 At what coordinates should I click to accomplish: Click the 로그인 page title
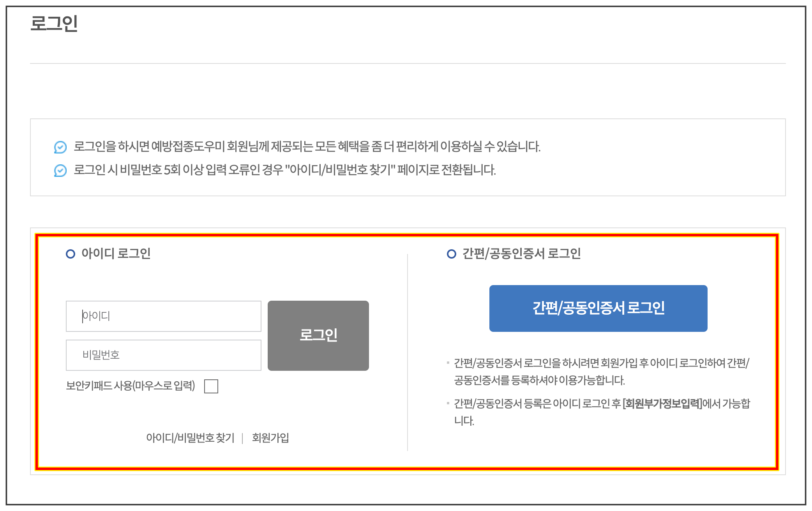[x=54, y=23]
